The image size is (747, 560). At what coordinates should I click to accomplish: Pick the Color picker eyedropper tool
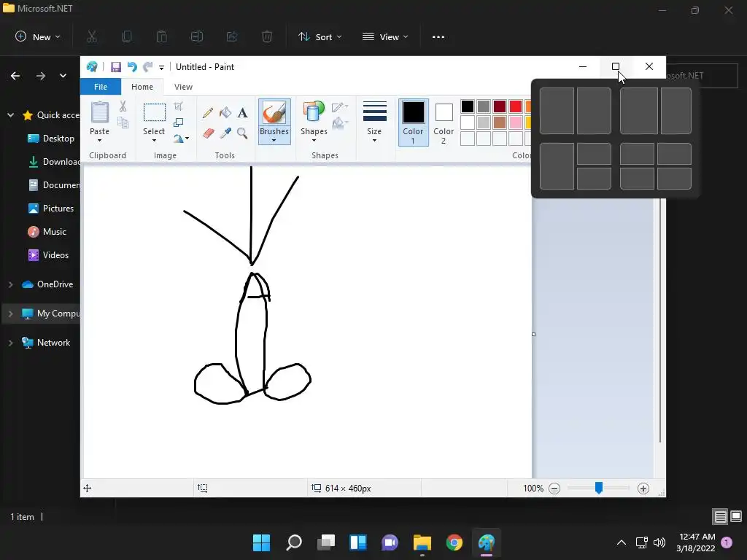pyautogui.click(x=225, y=133)
